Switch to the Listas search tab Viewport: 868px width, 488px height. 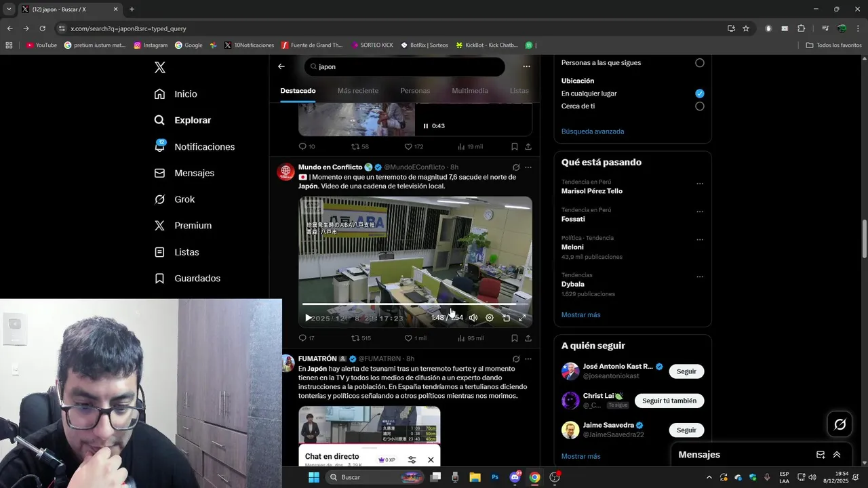519,91
